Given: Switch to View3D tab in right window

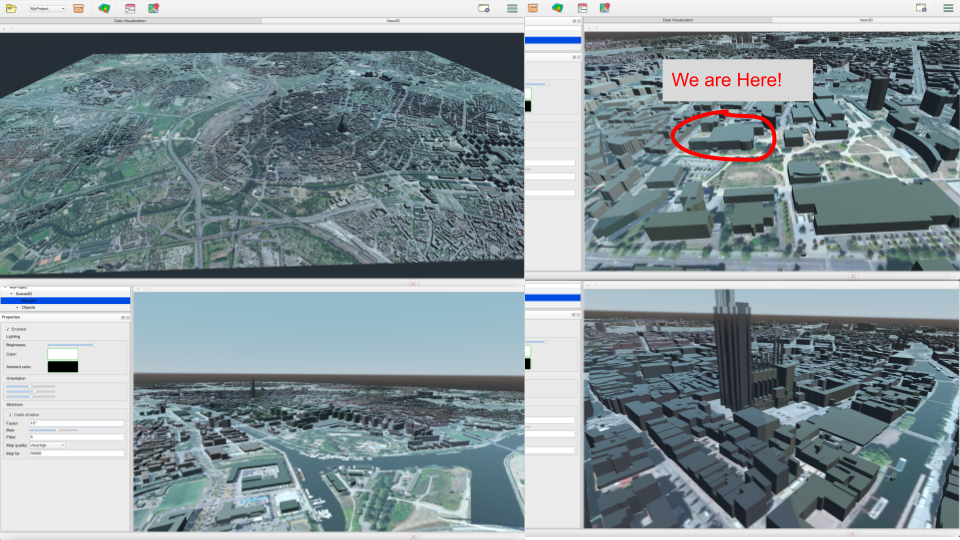Looking at the screenshot, I should tap(866, 20).
